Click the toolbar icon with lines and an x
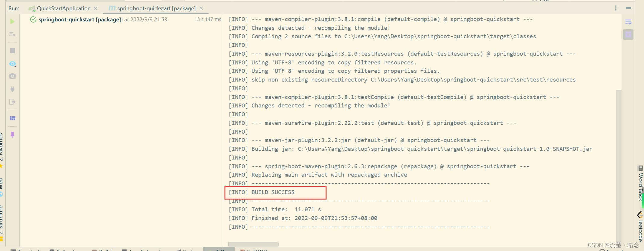644x251 pixels. coord(12,34)
